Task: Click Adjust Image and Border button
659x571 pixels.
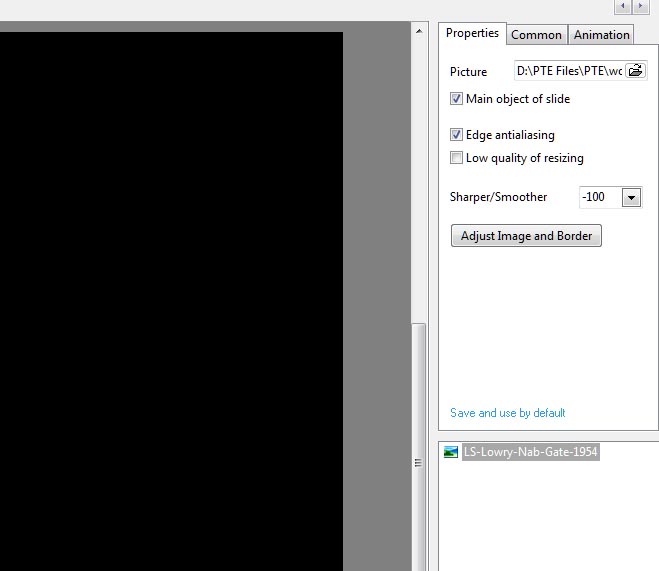Action: pos(526,236)
